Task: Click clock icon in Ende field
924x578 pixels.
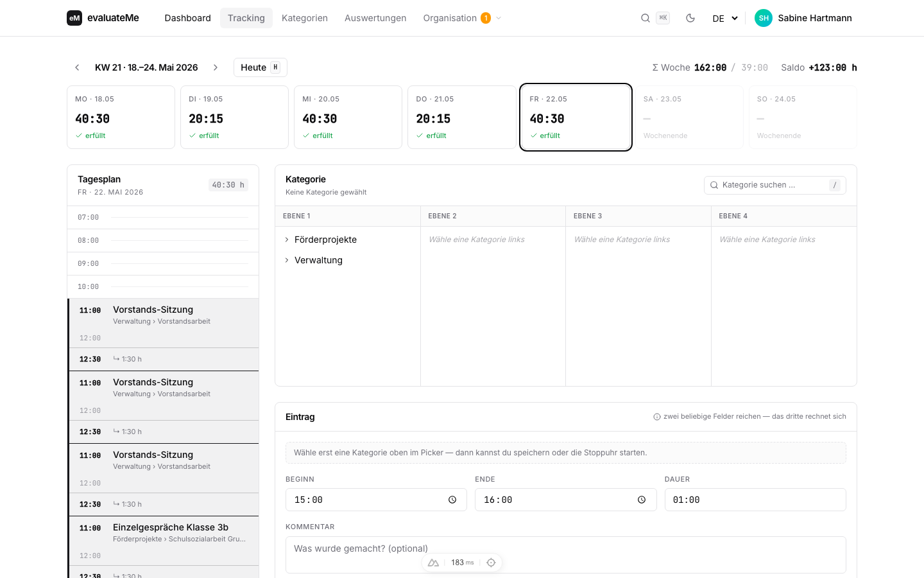Action: tap(642, 500)
